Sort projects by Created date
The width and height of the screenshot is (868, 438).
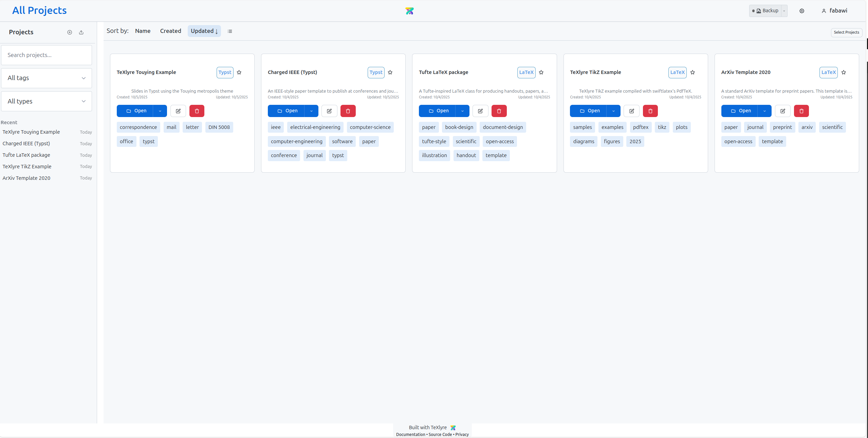(x=170, y=31)
